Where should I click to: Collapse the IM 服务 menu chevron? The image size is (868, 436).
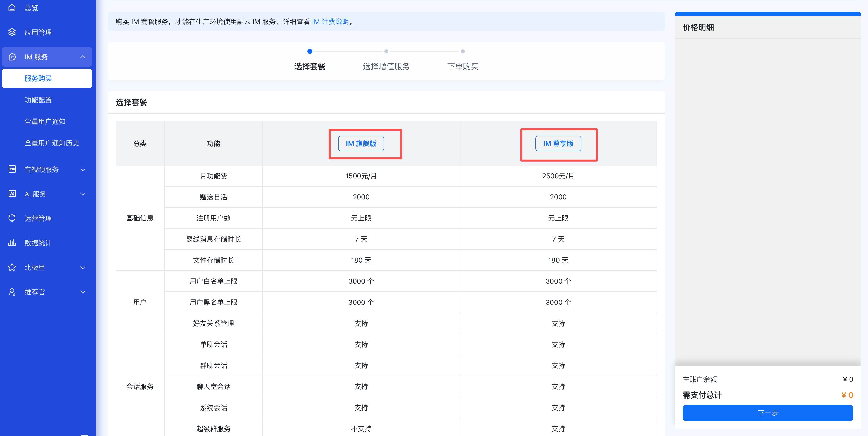(x=83, y=57)
